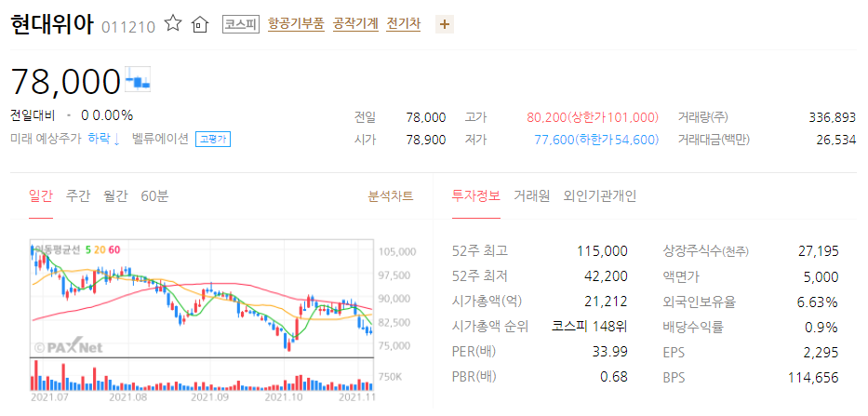This screenshot has height=416, width=868.
Task: Switch to the 주간 weekly chart tab
Action: (77, 196)
